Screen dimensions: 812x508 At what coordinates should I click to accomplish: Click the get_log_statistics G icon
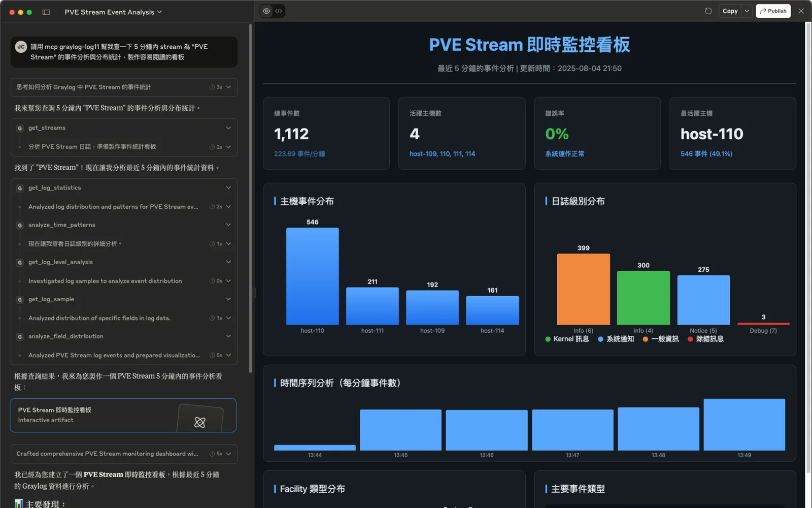pyautogui.click(x=20, y=188)
